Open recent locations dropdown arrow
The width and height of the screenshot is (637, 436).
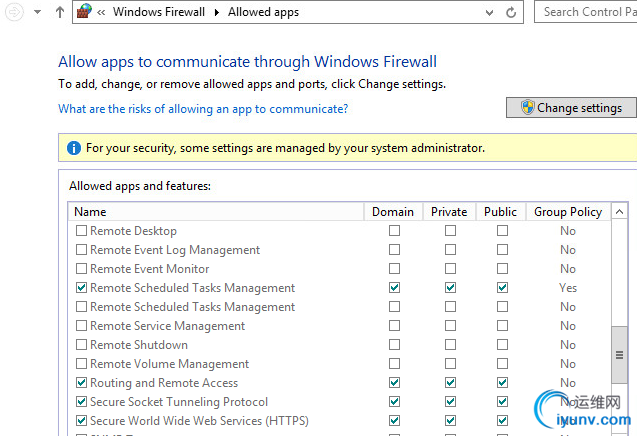[37, 12]
